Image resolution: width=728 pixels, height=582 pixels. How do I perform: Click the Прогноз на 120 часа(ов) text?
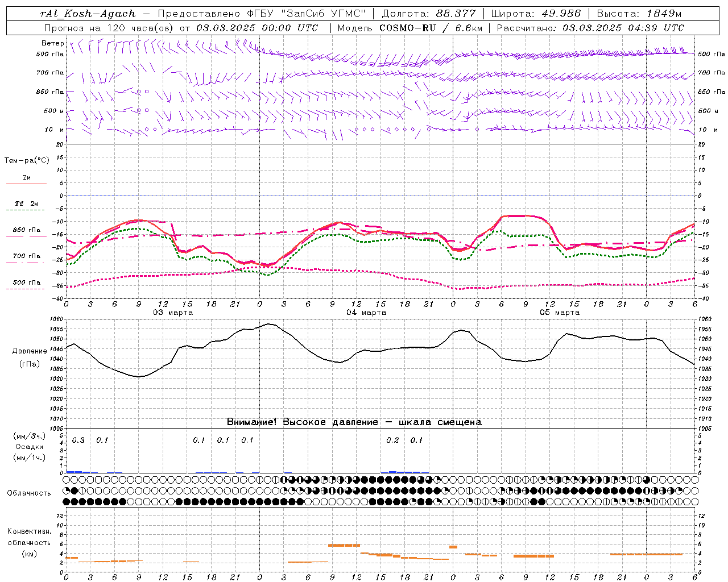109,28
